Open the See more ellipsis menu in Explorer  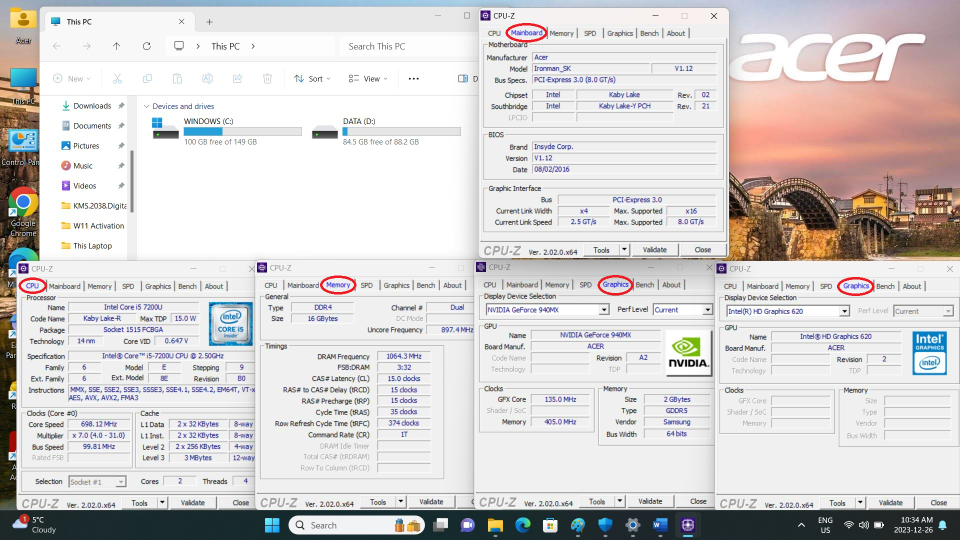[413, 78]
